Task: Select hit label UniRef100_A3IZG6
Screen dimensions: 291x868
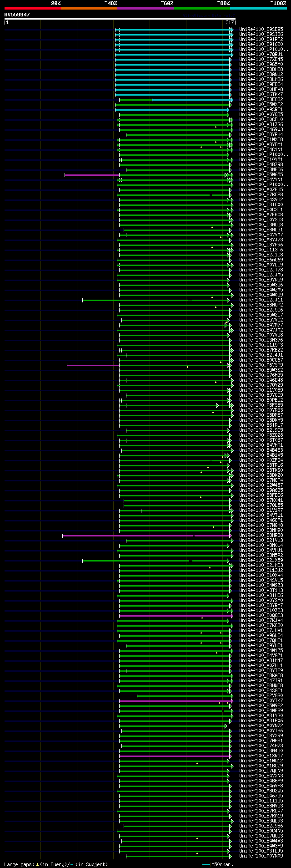Action: 261,124
